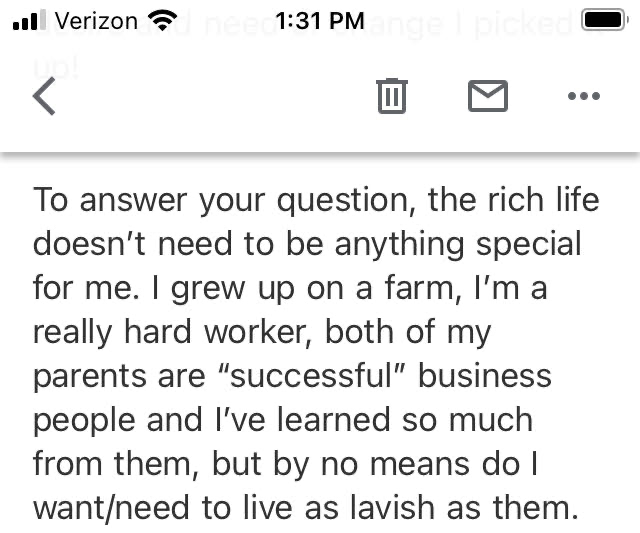Tap the word "business" in the email
Screen dimensions: 640x533
point(484,376)
